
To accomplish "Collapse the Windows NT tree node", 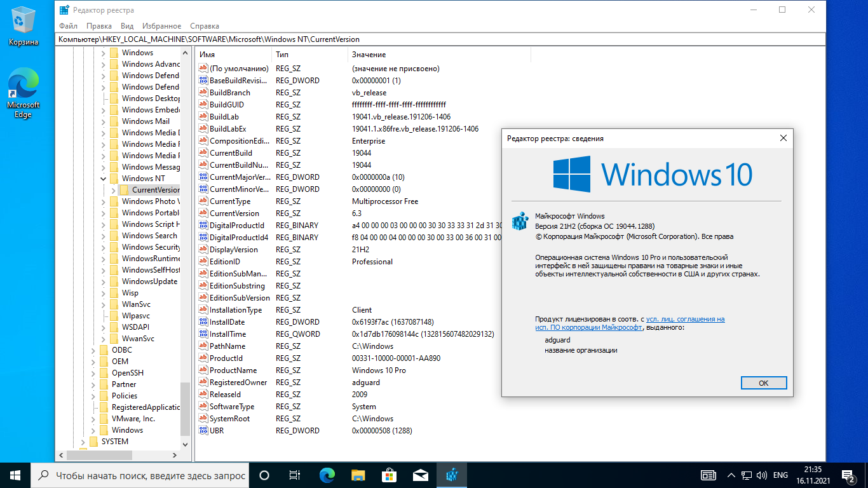I will (104, 179).
